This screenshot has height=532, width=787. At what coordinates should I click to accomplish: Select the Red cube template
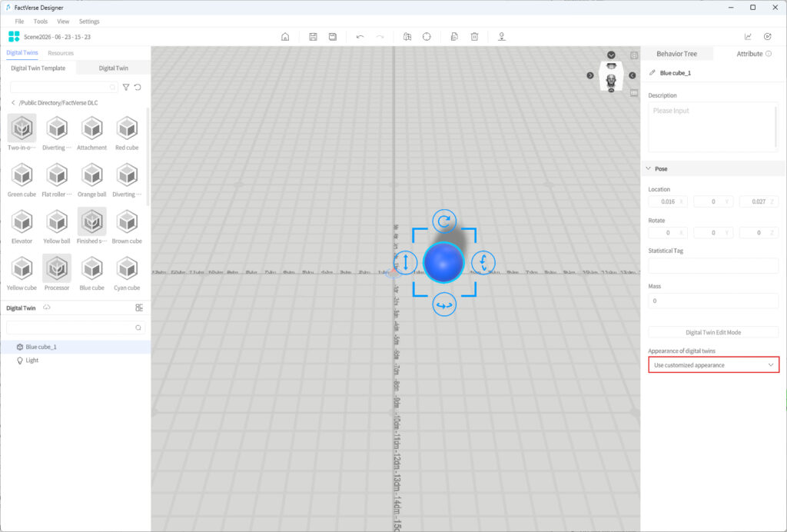(x=127, y=132)
